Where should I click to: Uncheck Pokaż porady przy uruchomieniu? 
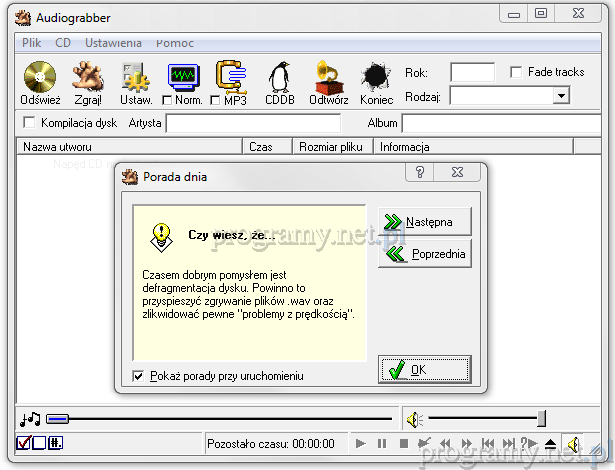[x=139, y=376]
